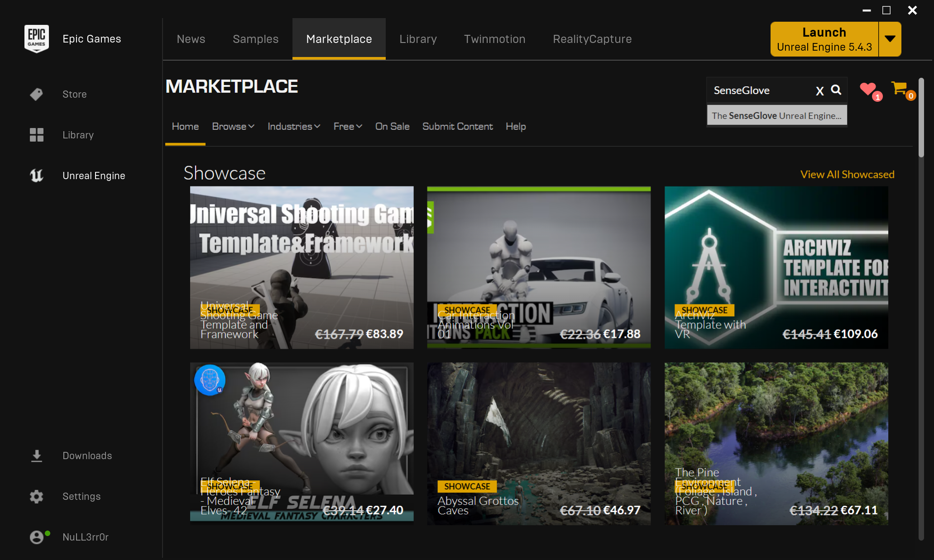Open The Pine Environment thumbnail
This screenshot has width=934, height=560.
776,443
